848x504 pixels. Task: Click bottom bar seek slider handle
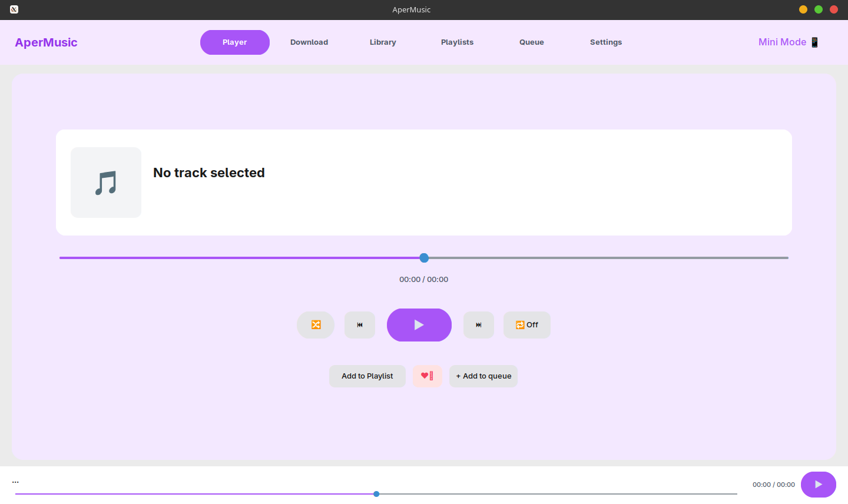[x=376, y=494]
